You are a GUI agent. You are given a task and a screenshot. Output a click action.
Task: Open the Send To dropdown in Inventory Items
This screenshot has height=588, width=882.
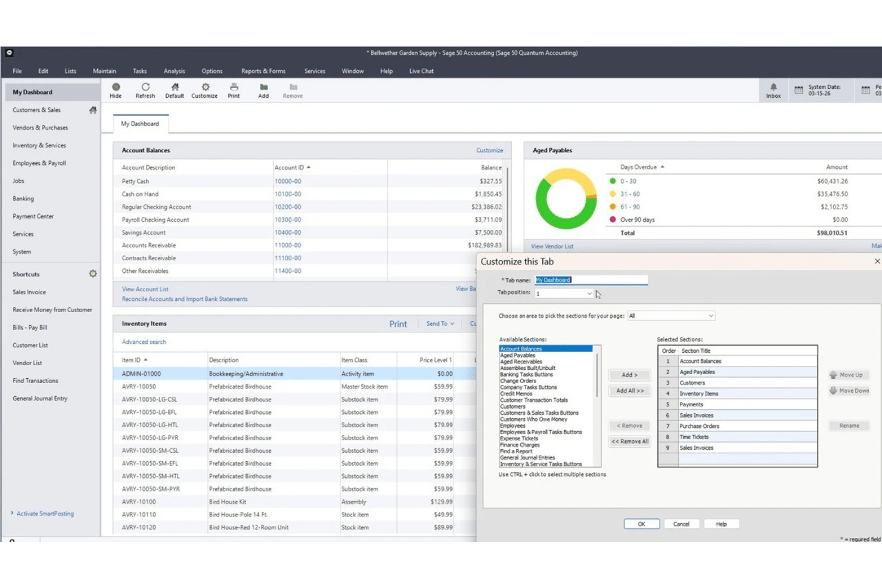(440, 323)
